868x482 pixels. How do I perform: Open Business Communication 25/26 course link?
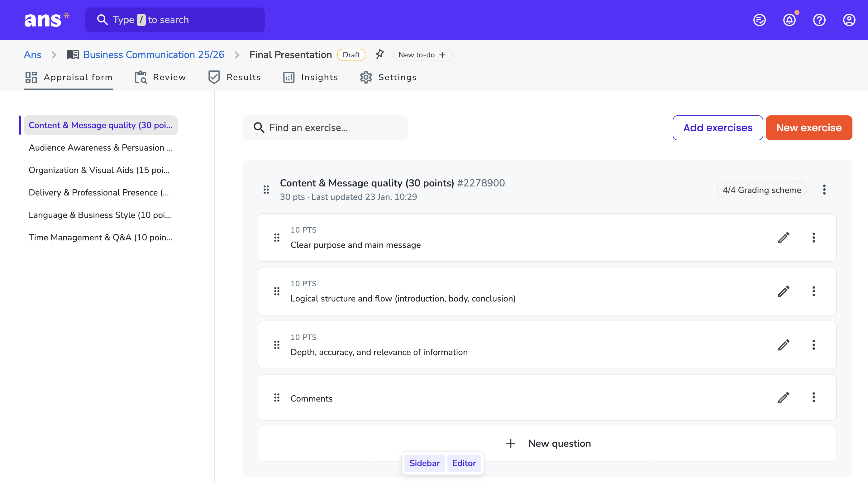154,55
